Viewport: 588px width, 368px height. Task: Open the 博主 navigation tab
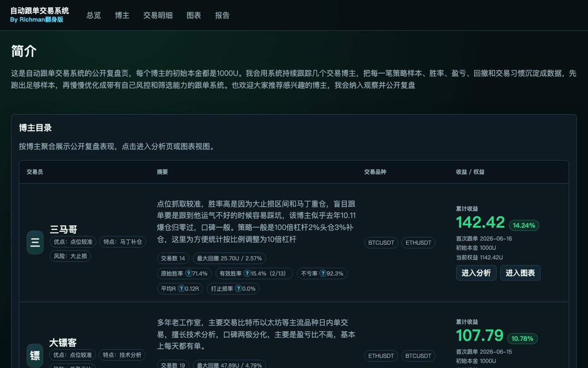click(x=122, y=16)
